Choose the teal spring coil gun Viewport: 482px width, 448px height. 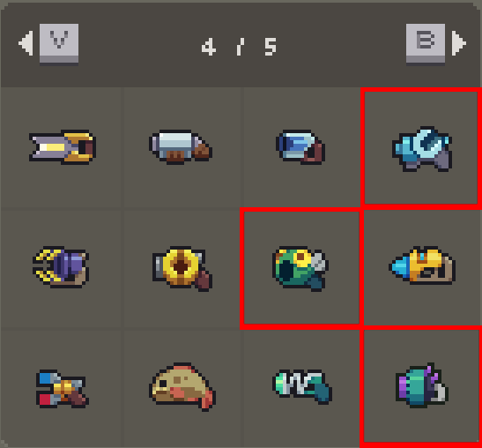point(302,387)
